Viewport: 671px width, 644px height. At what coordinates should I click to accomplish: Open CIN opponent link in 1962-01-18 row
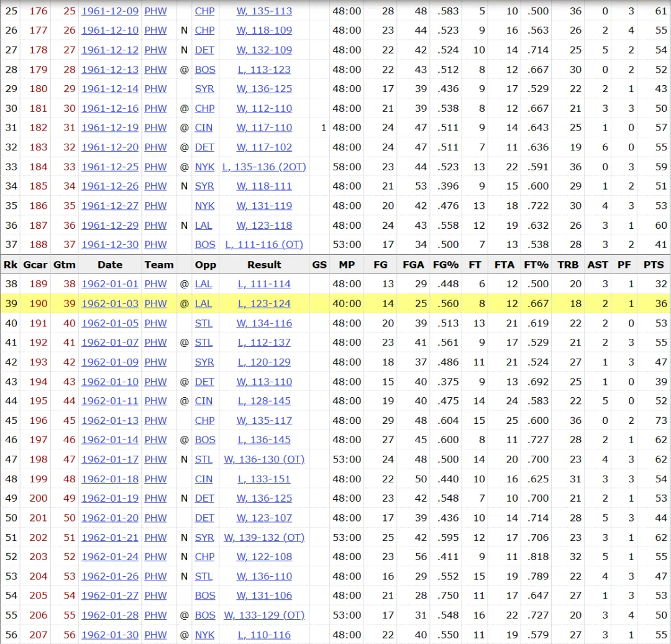pos(203,479)
